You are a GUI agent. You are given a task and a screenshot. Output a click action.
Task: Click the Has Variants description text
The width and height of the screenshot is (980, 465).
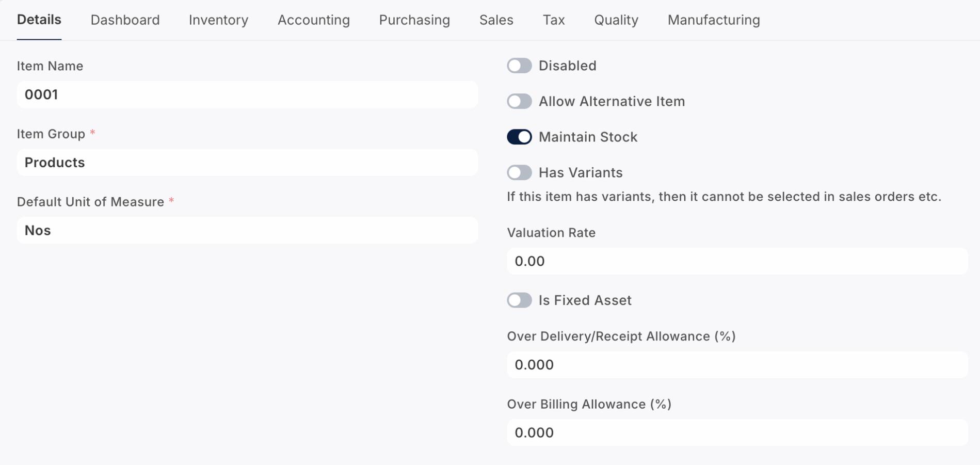click(724, 197)
